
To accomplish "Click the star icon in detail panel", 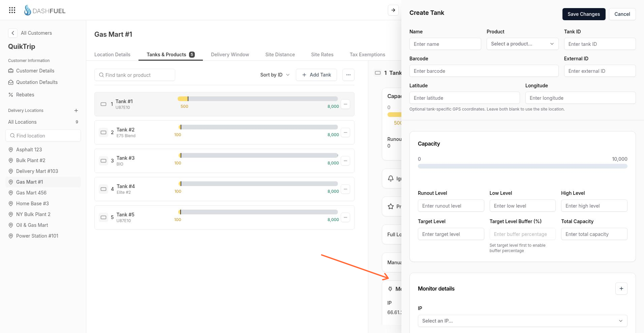I will pyautogui.click(x=391, y=207).
